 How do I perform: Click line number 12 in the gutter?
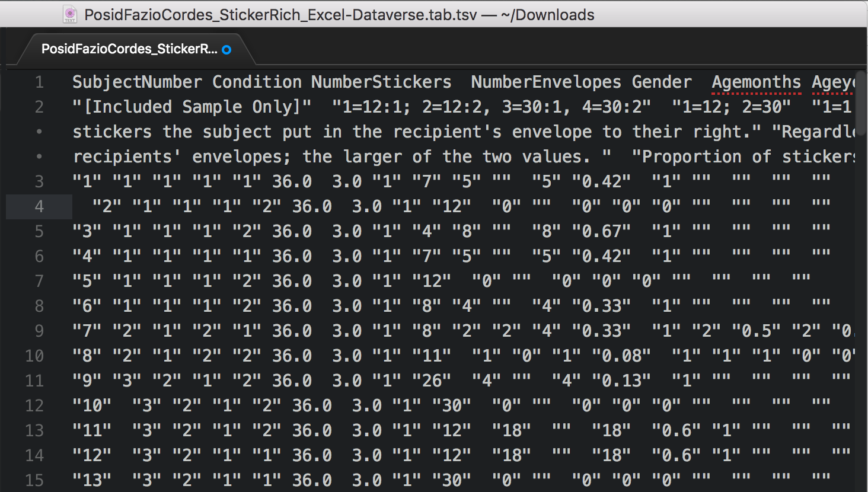pos(34,405)
